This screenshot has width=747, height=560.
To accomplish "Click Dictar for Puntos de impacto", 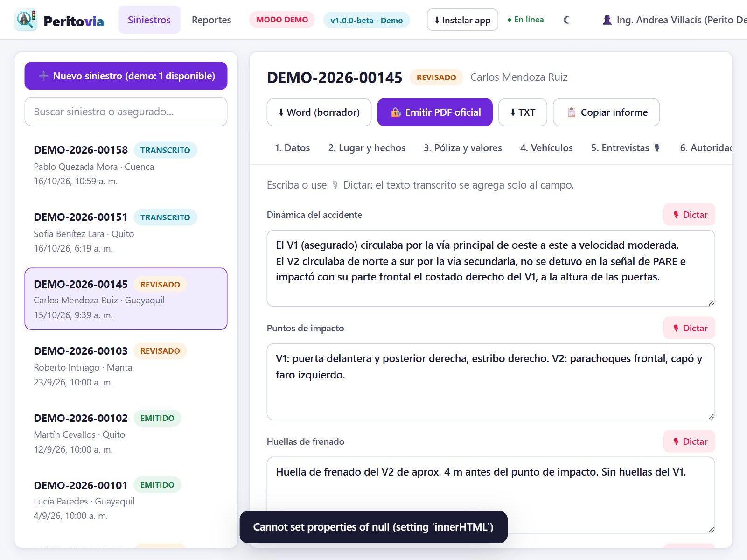I will [690, 328].
